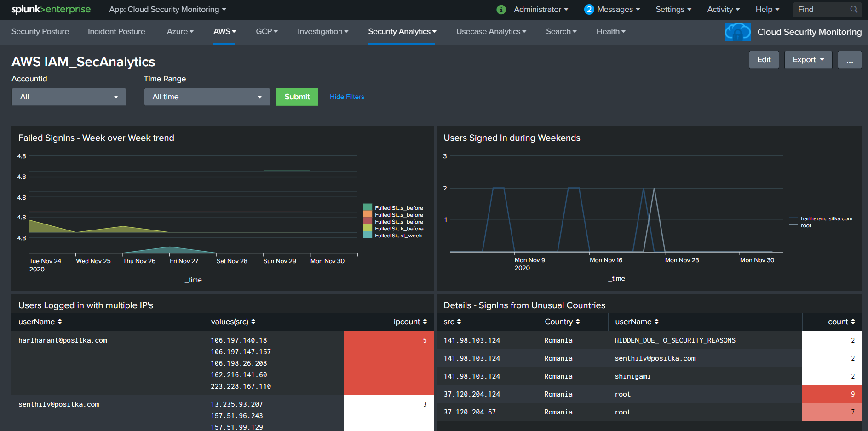The image size is (868, 431).
Task: Open the Activity menu
Action: point(724,9)
